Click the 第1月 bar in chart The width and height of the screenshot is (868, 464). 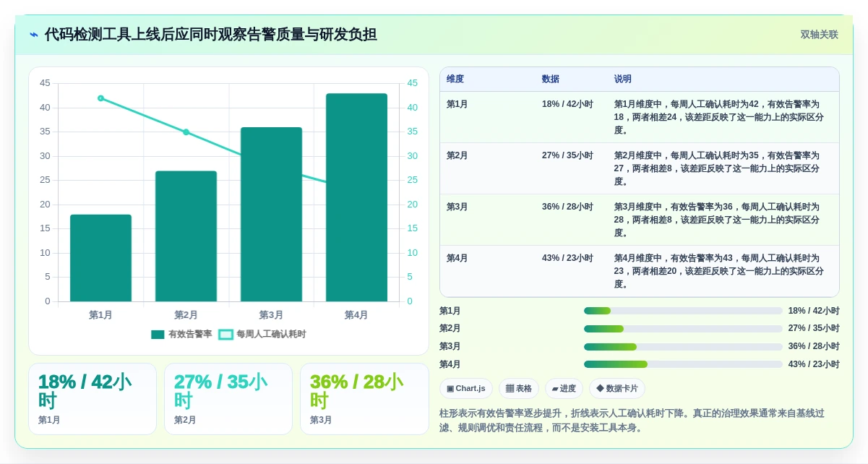(100, 258)
